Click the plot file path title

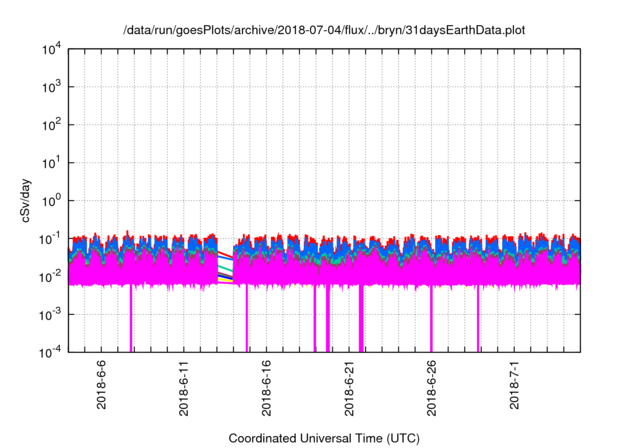(324, 30)
